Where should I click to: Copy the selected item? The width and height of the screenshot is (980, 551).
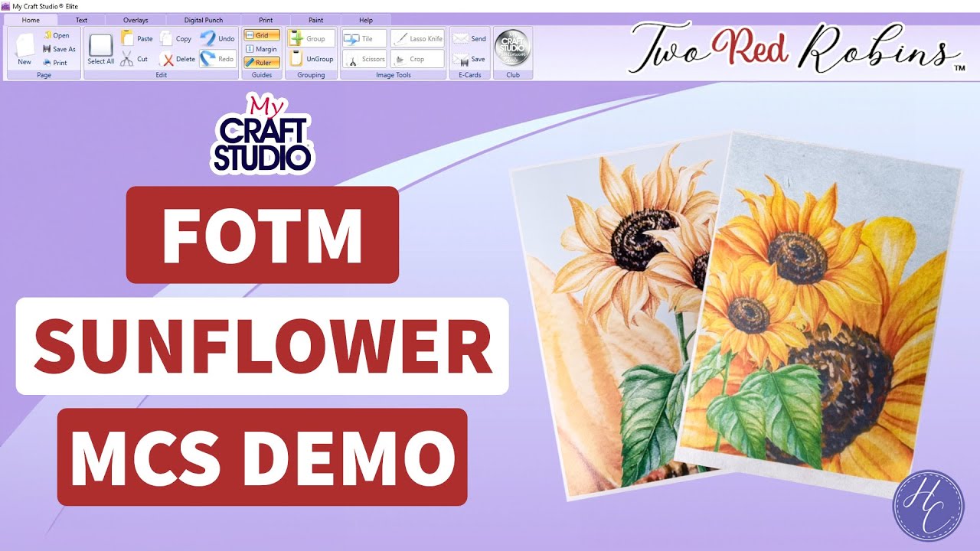pyautogui.click(x=176, y=38)
